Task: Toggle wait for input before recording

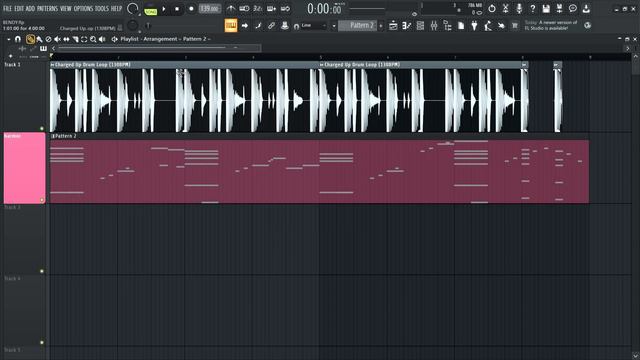Action: pyautogui.click(x=244, y=8)
